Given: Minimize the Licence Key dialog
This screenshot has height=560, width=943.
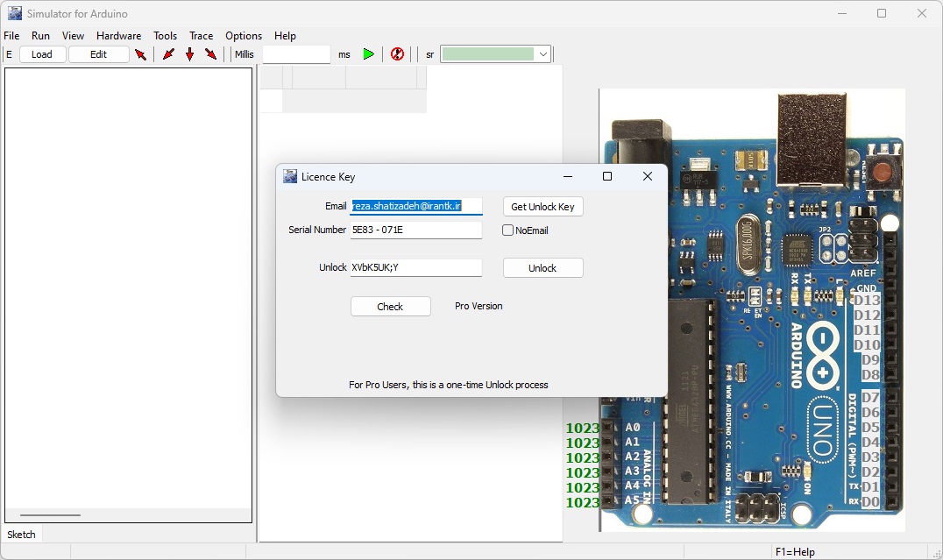Looking at the screenshot, I should tap(568, 176).
